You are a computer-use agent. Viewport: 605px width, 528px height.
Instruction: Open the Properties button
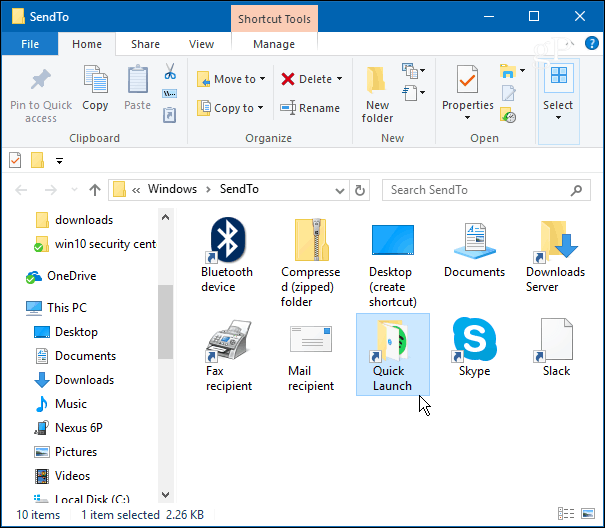point(467,93)
